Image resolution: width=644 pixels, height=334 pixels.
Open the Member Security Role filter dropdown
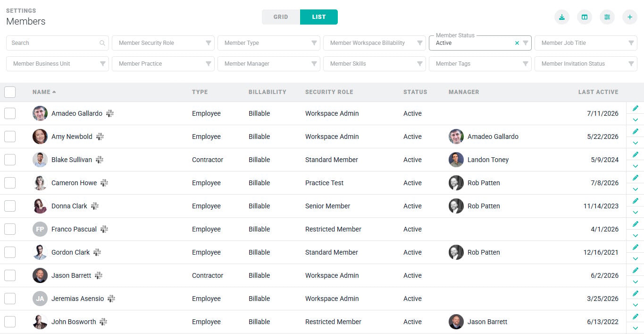(163, 43)
